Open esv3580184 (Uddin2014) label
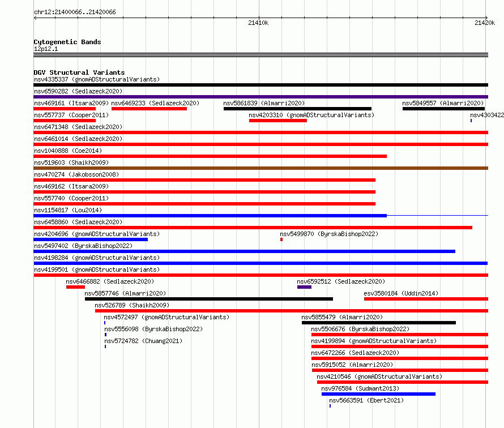This screenshot has width=504, height=428. click(x=401, y=293)
